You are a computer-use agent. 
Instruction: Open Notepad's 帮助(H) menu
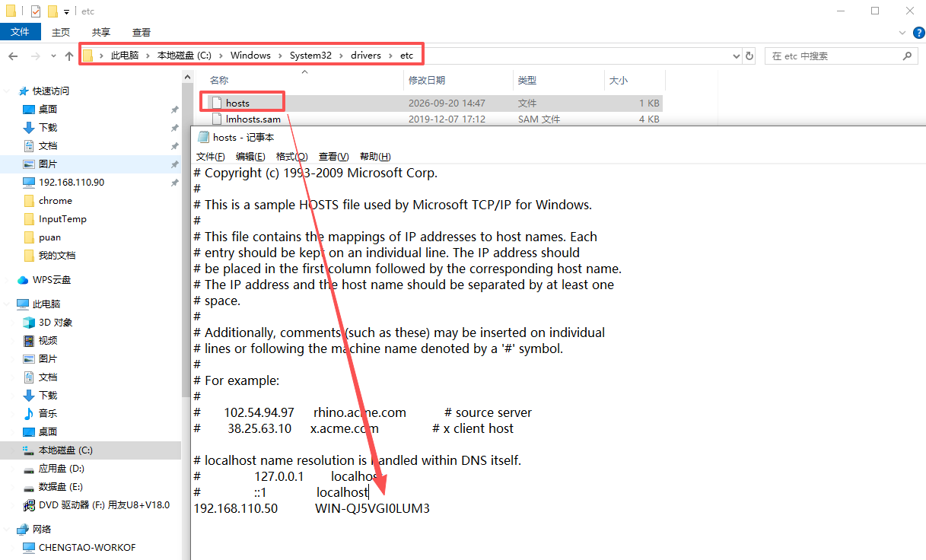click(375, 156)
